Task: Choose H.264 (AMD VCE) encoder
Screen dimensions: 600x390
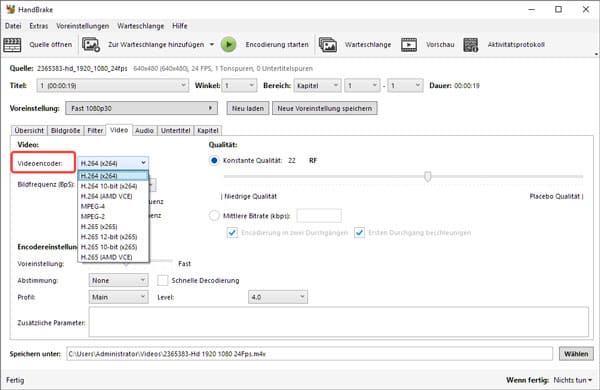Action: point(113,196)
